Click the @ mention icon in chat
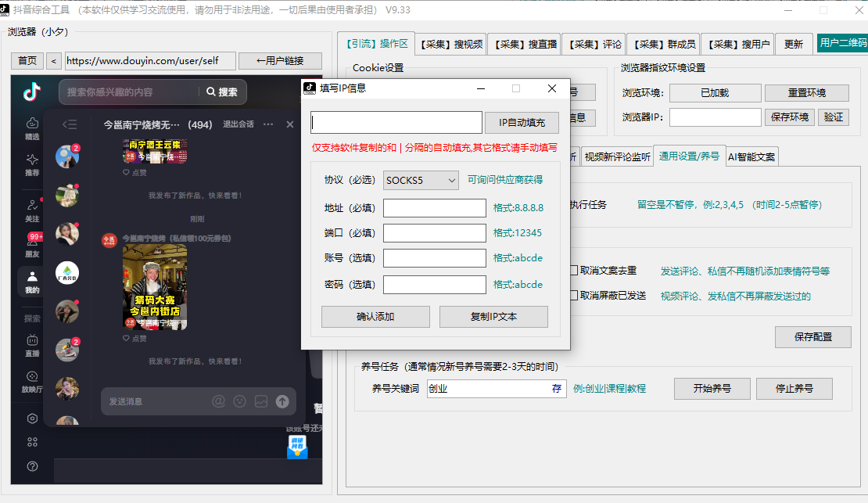The width and height of the screenshot is (868, 503). (x=219, y=401)
